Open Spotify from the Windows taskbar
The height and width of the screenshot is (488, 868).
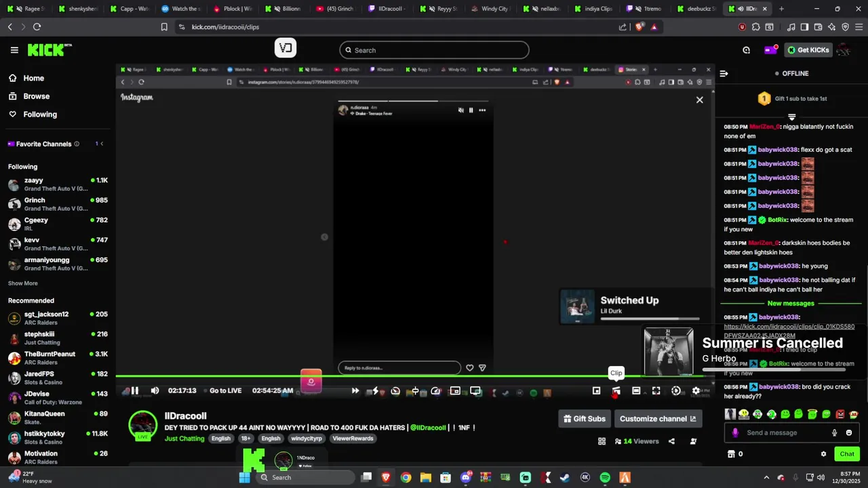(x=605, y=478)
